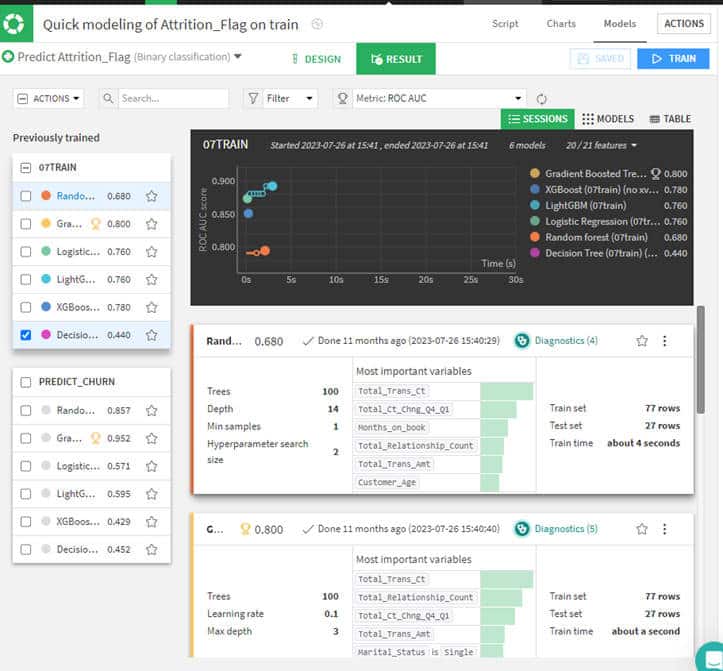Expand the Predict Attrition_Flag task dropdown

[237, 56]
